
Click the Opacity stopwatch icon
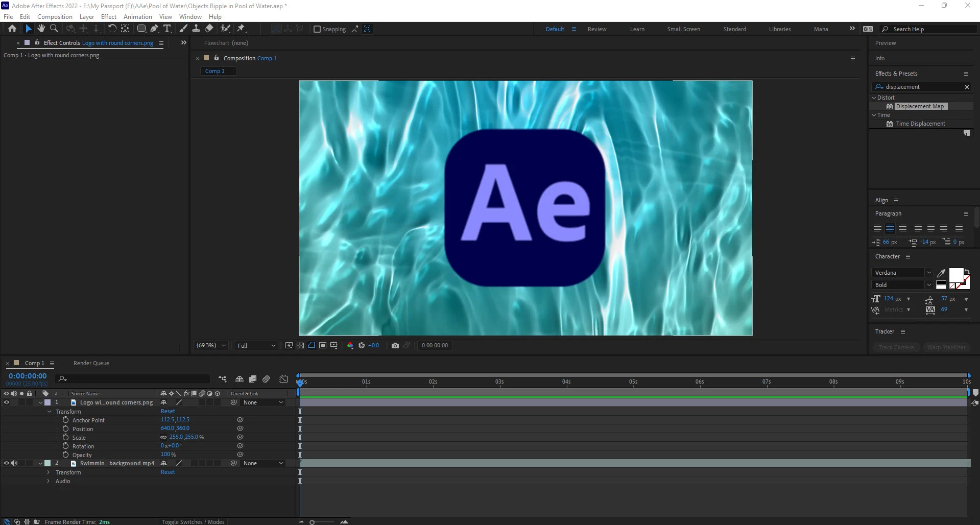coord(65,455)
